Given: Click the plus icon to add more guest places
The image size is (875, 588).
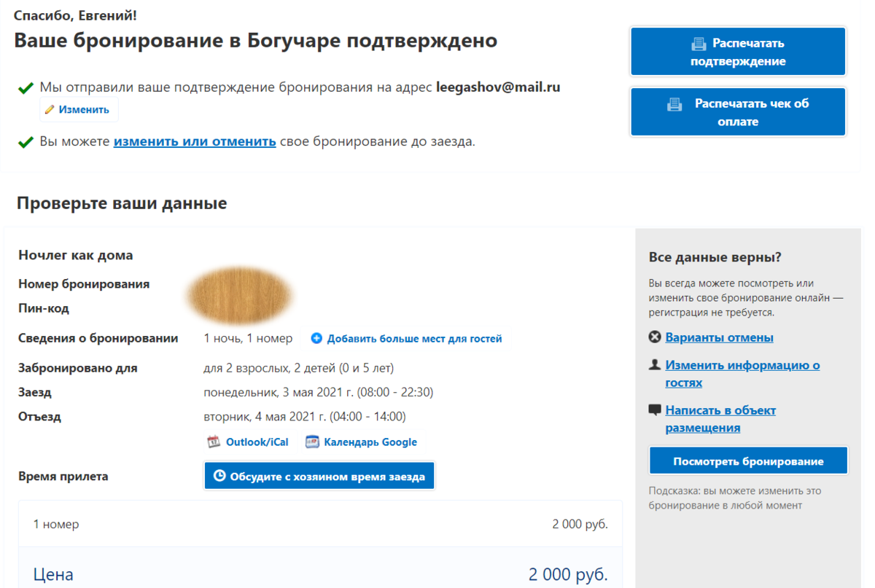Looking at the screenshot, I should (316, 337).
